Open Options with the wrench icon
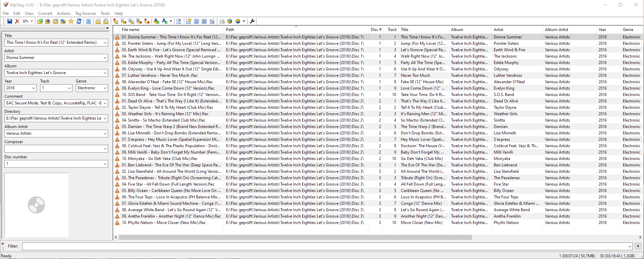Viewport: 644px width, 259px height. tap(252, 21)
